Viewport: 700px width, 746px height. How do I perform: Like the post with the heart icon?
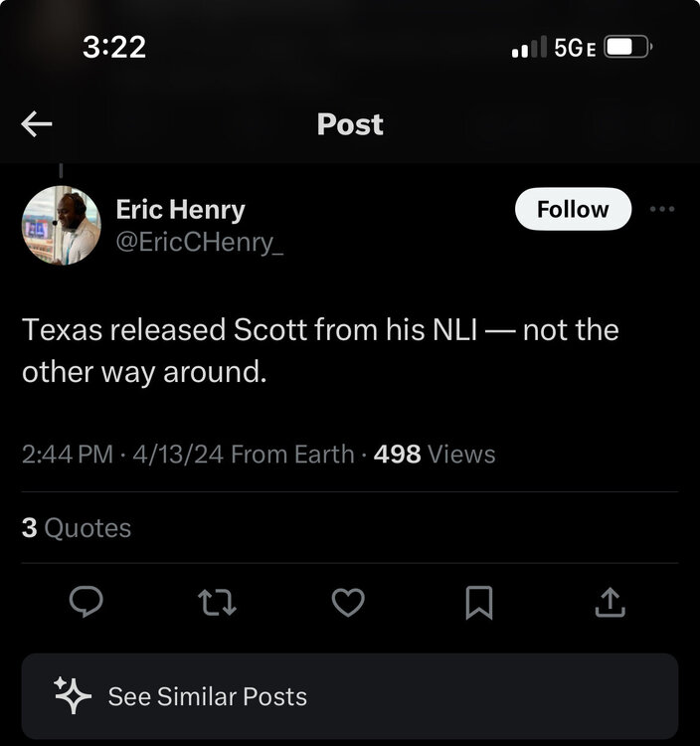pyautogui.click(x=348, y=602)
